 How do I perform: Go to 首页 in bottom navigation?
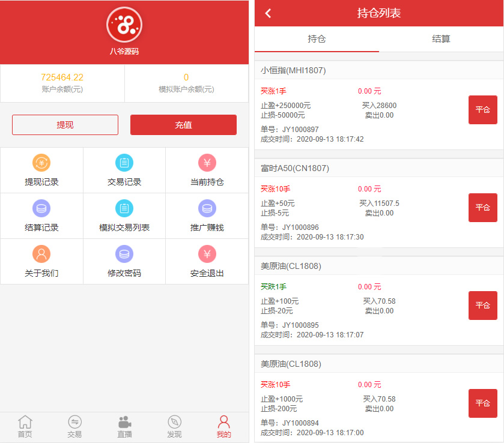pos(25,427)
